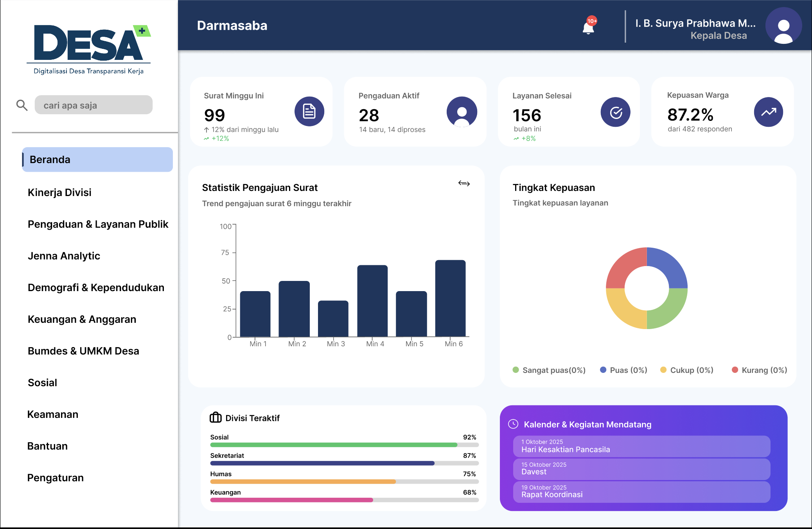Viewport: 812px width, 529px height.
Task: Click the notification bell icon
Action: (x=588, y=28)
